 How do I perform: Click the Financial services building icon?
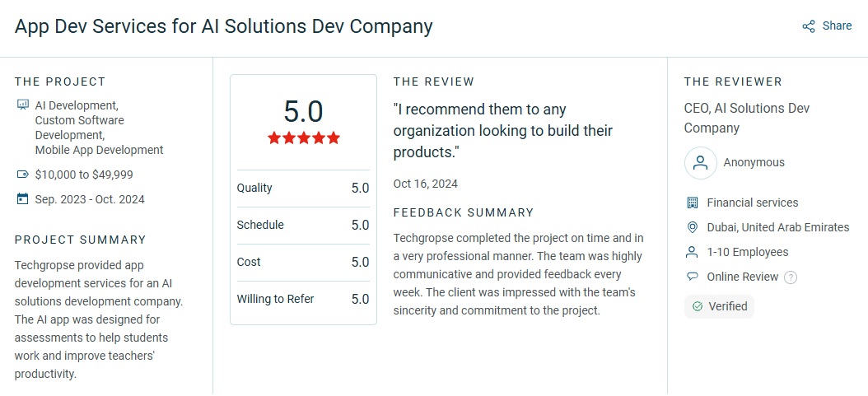pyautogui.click(x=692, y=203)
